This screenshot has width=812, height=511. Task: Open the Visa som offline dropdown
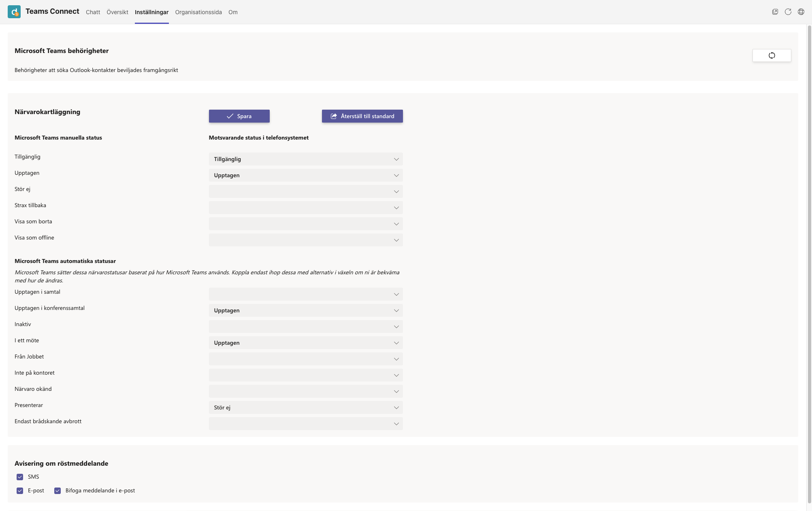(x=306, y=240)
